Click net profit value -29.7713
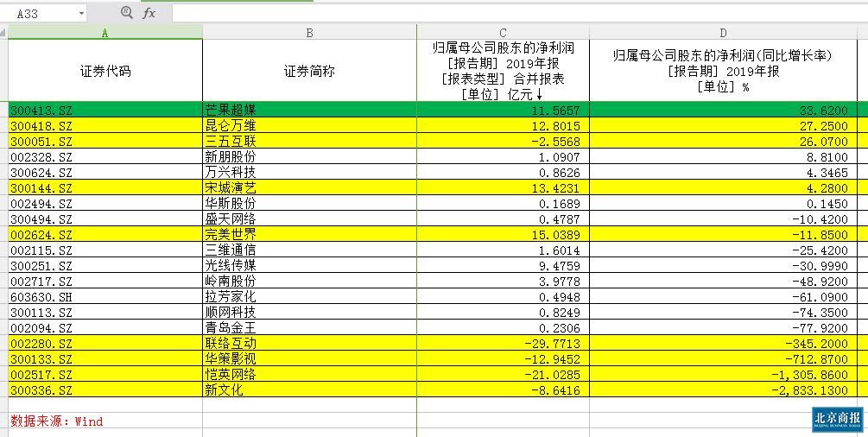This screenshot has height=437, width=868. point(503,342)
